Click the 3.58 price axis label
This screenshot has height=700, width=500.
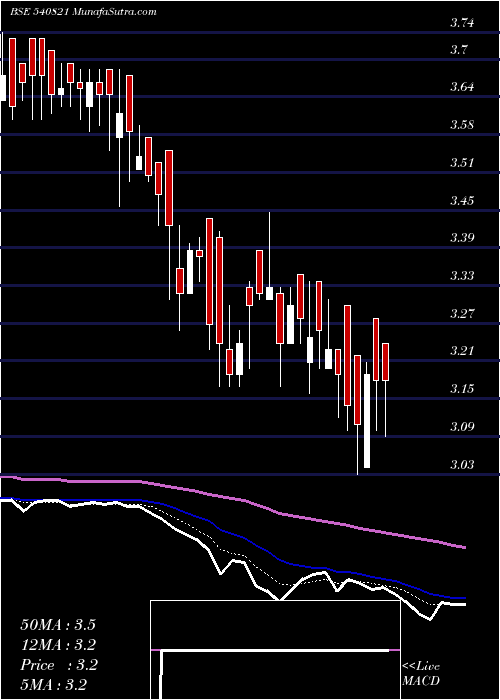point(462,125)
